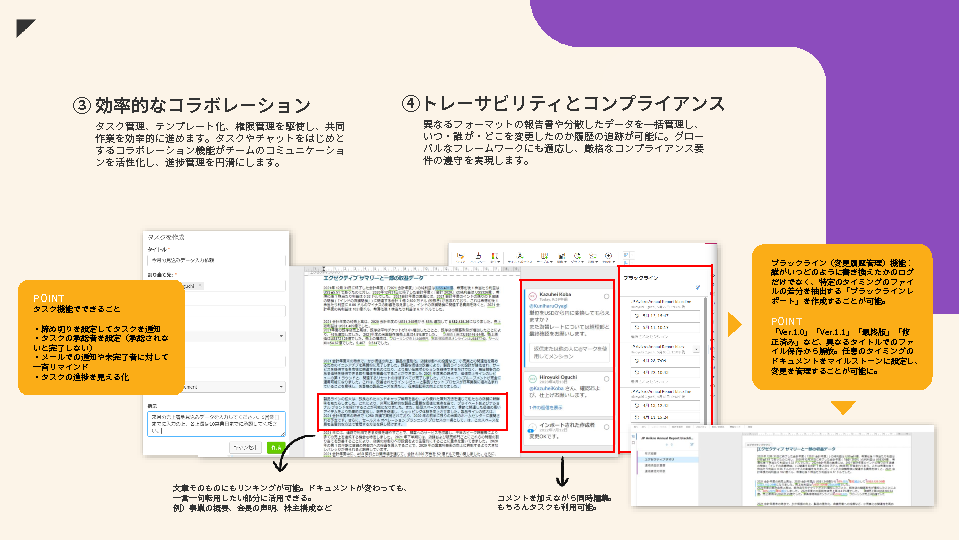Image resolution: width=959 pixels, height=540 pixels.
Task: Click the black triangle logo at top-left
Action: click(x=26, y=27)
